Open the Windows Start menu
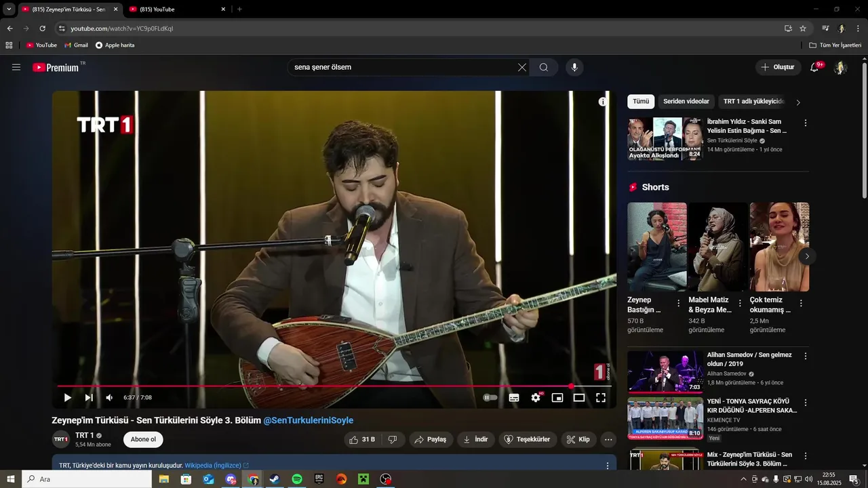Viewport: 868px width, 488px height. [x=11, y=479]
